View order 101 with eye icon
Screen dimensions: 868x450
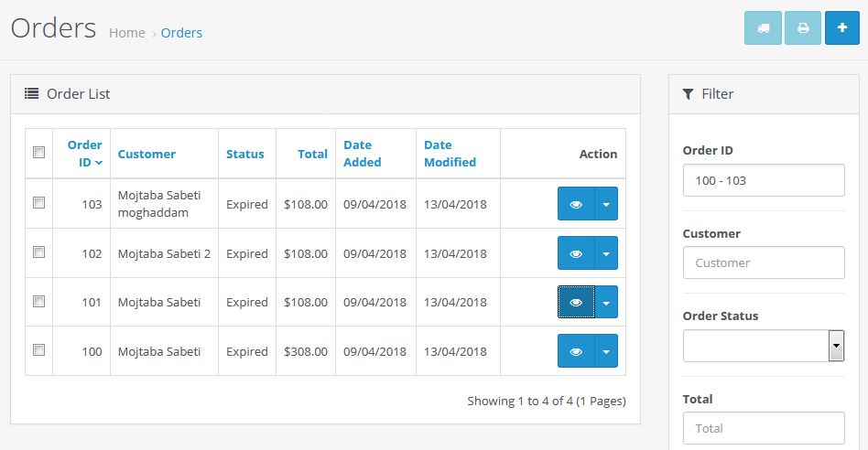(x=576, y=302)
